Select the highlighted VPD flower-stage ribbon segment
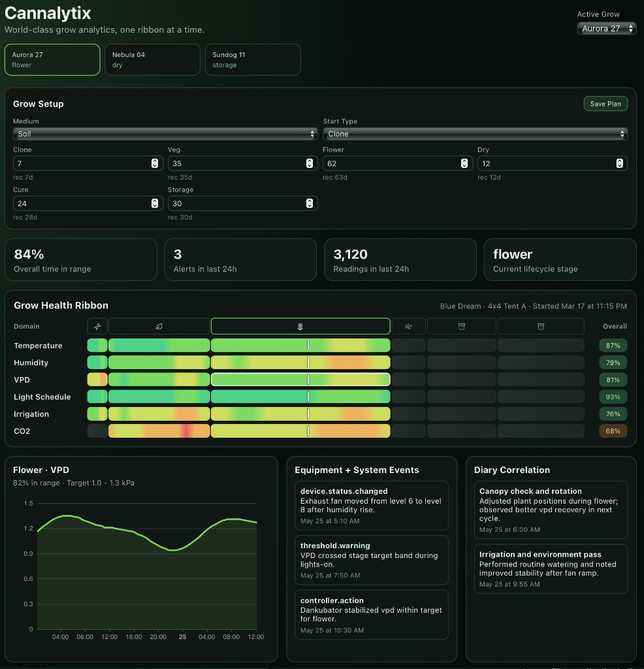644x669 pixels. 300,380
